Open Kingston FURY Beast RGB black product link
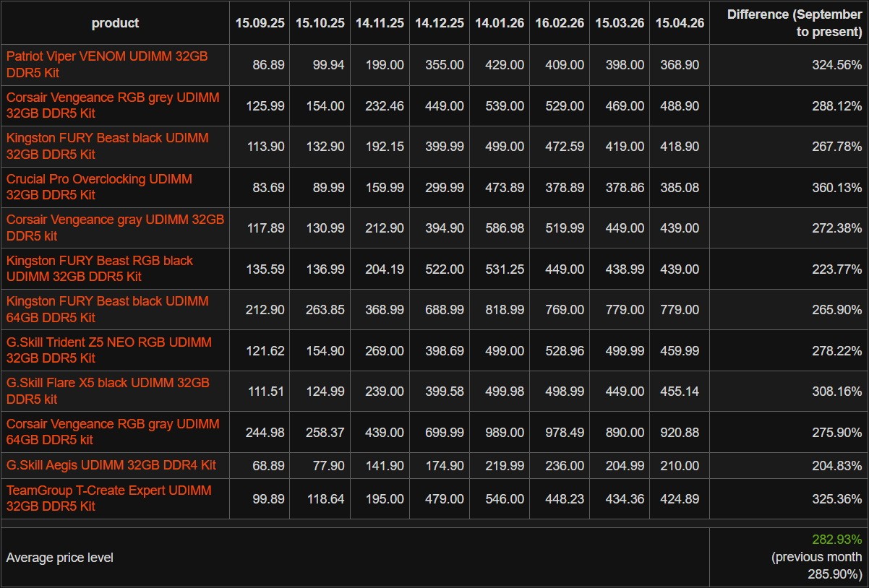This screenshot has height=588, width=869. (x=100, y=269)
